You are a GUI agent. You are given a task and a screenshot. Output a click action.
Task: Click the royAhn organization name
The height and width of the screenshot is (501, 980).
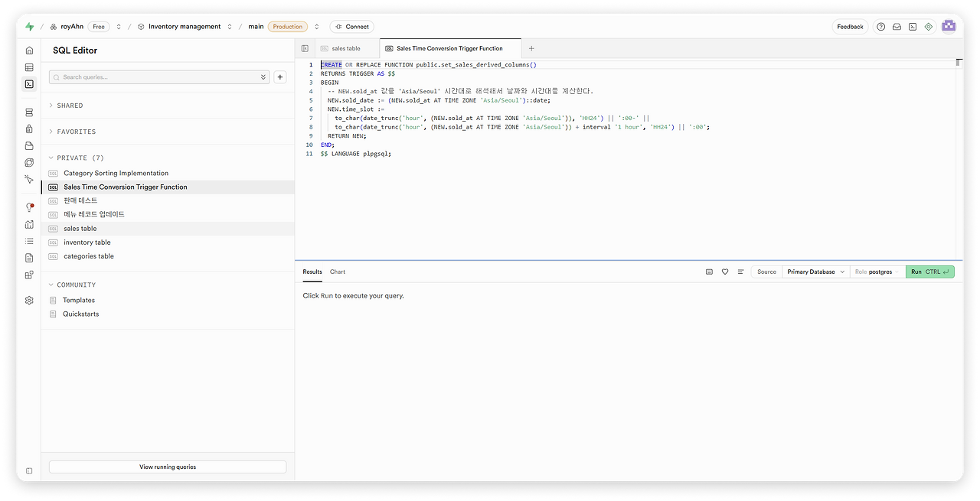(x=72, y=27)
